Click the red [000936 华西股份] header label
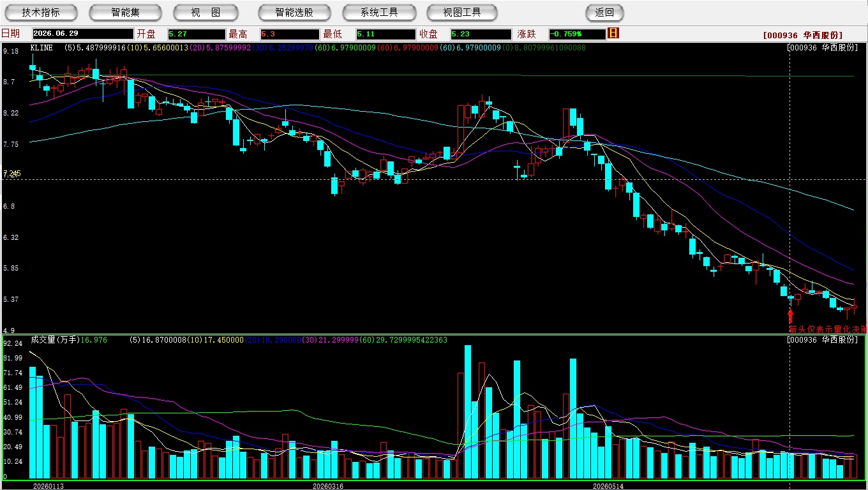This screenshot has width=868, height=490. coord(803,35)
